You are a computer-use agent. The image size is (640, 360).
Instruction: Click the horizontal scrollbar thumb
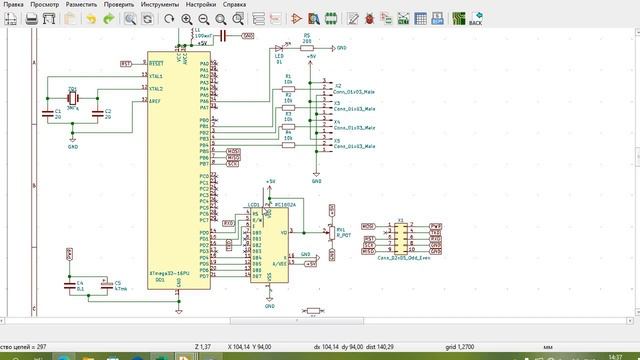297,321
